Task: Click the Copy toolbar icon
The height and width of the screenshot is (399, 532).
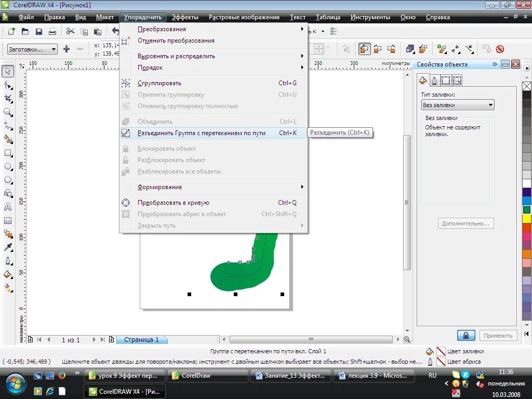Action: point(84,32)
